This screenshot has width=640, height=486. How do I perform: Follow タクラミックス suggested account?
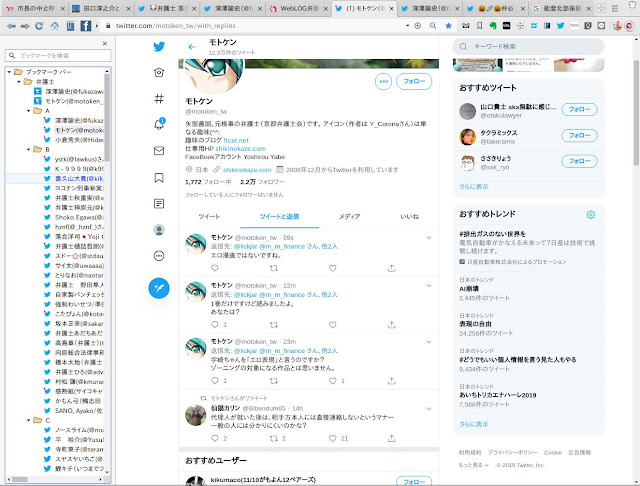click(579, 135)
